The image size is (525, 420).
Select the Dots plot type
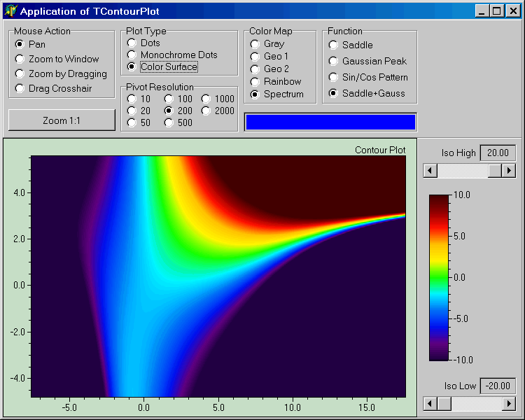pyautogui.click(x=132, y=43)
